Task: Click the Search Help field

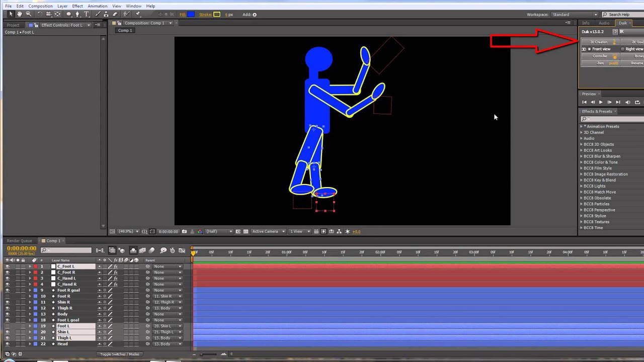Action: click(x=623, y=15)
